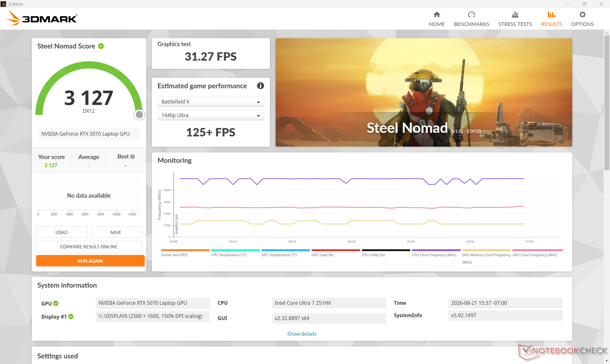Click the Intel Core Ultra 7 251HX CPU field

tap(329, 303)
